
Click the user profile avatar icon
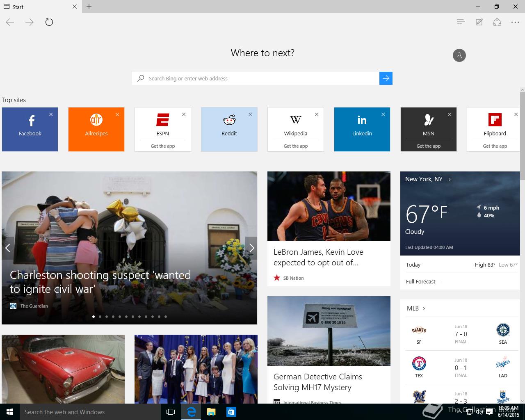[459, 55]
